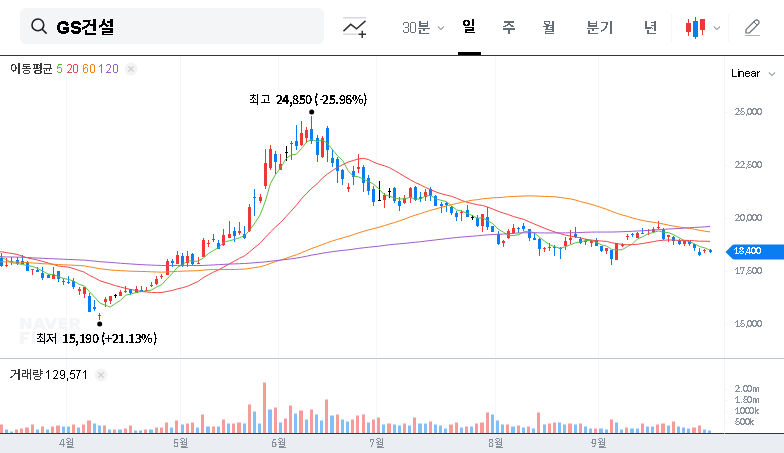Screen dimensions: 784x453
Task: Switch to the yearly (년) tab
Action: [650, 27]
